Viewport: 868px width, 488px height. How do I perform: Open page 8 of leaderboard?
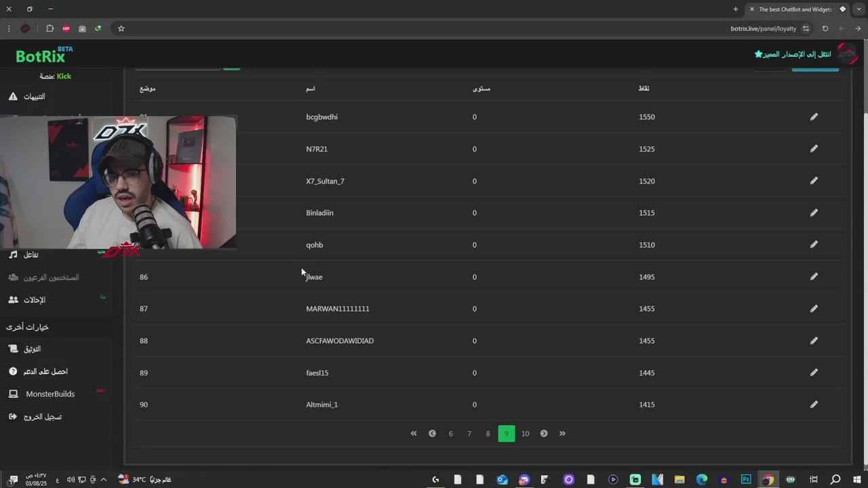tap(488, 434)
